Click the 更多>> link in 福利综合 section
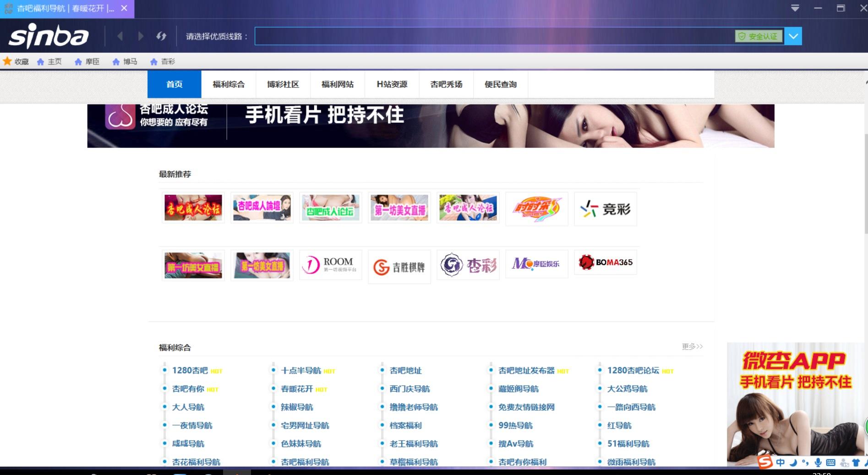This screenshot has height=475, width=868. pyautogui.click(x=692, y=347)
